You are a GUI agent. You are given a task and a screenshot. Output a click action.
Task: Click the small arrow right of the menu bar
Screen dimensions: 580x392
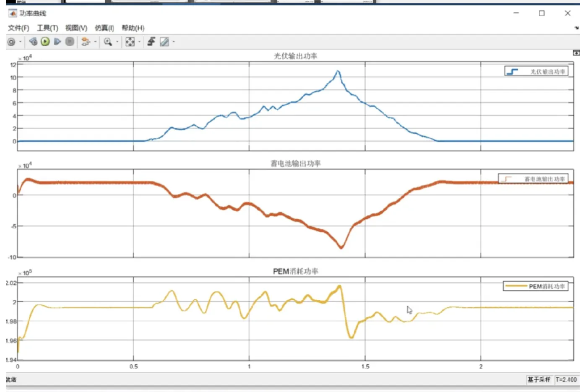coord(577,28)
